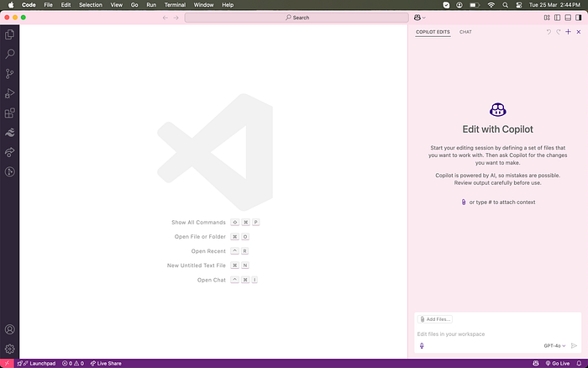This screenshot has width=588, height=368.
Task: Open the Selection menu
Action: pyautogui.click(x=91, y=5)
